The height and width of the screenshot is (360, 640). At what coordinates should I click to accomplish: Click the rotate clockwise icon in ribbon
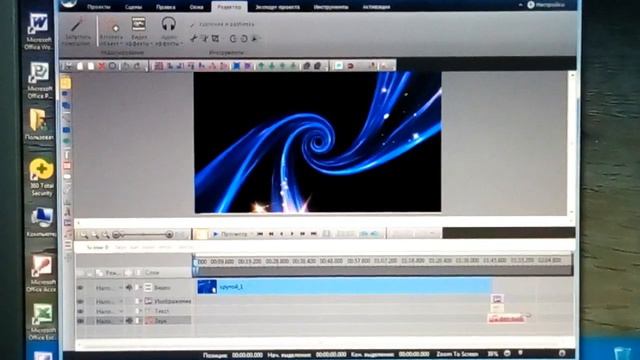pyautogui.click(x=244, y=38)
